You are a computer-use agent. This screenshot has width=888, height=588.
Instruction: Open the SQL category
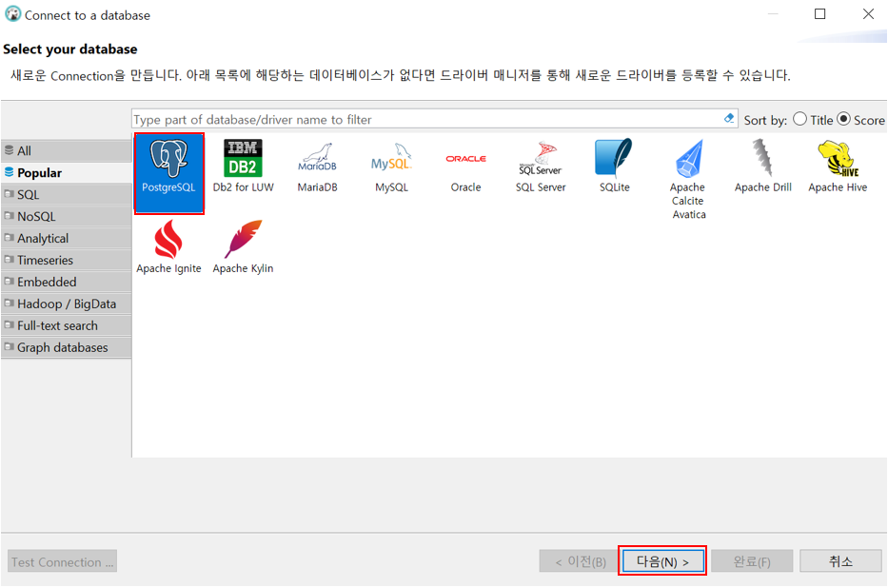point(67,195)
